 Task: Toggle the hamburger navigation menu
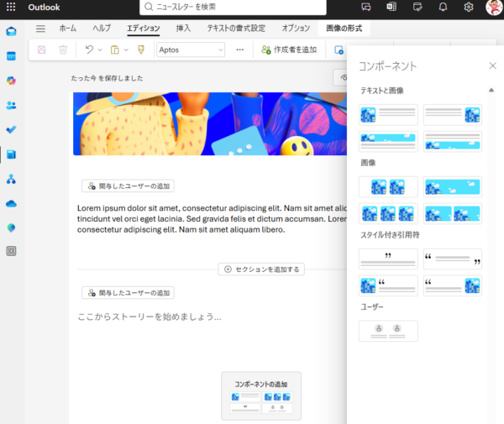coord(40,29)
